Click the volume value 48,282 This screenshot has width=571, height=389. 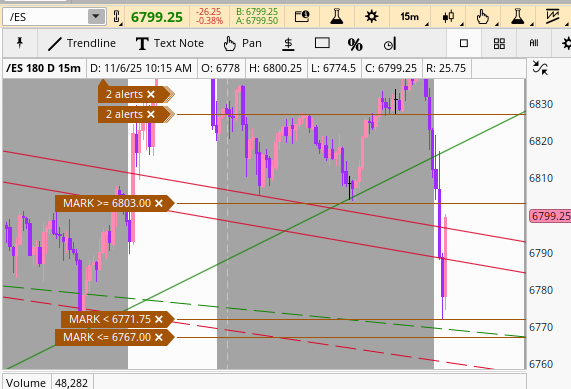[x=71, y=383]
